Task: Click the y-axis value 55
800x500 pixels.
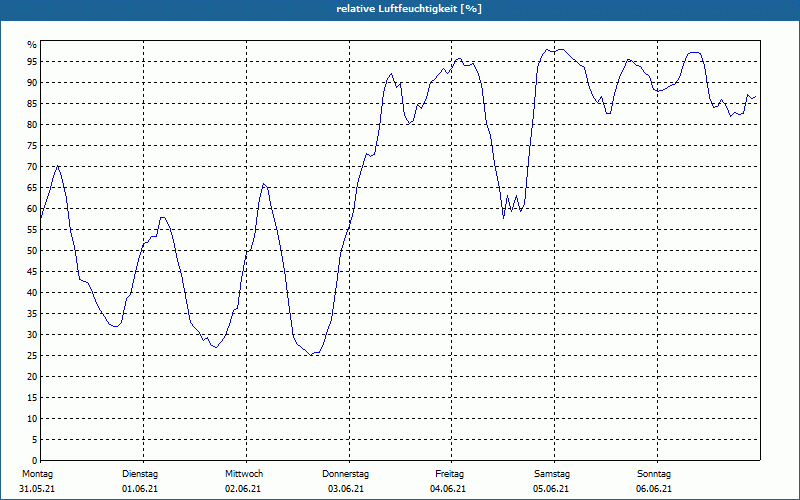Action: [x=32, y=230]
